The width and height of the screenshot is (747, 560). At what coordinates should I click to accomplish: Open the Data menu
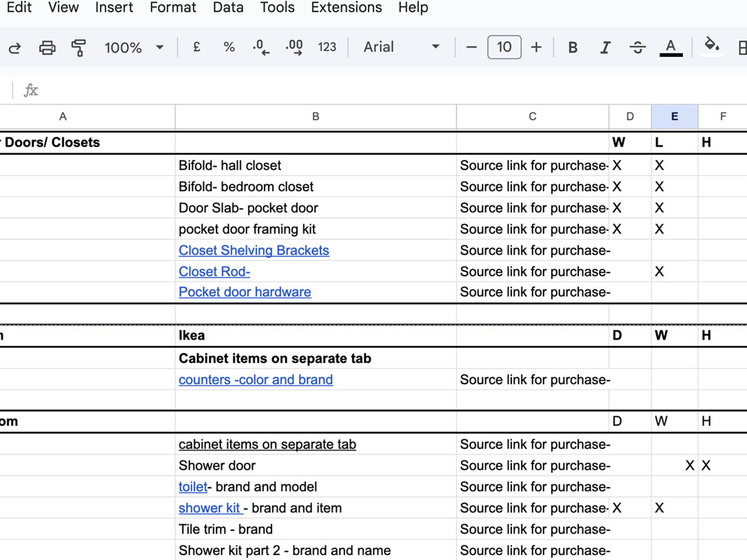point(228,7)
